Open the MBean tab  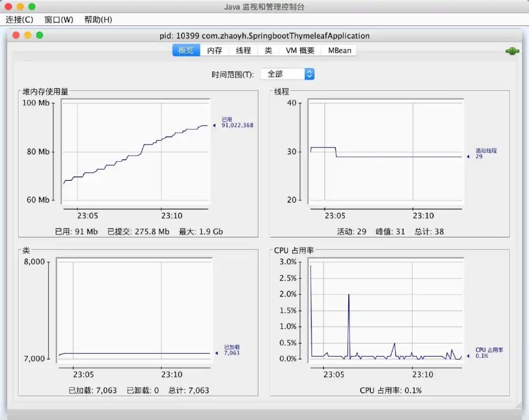339,50
